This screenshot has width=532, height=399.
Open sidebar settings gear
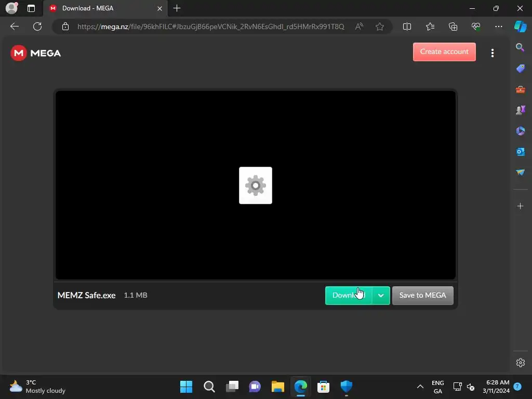pyautogui.click(x=520, y=363)
